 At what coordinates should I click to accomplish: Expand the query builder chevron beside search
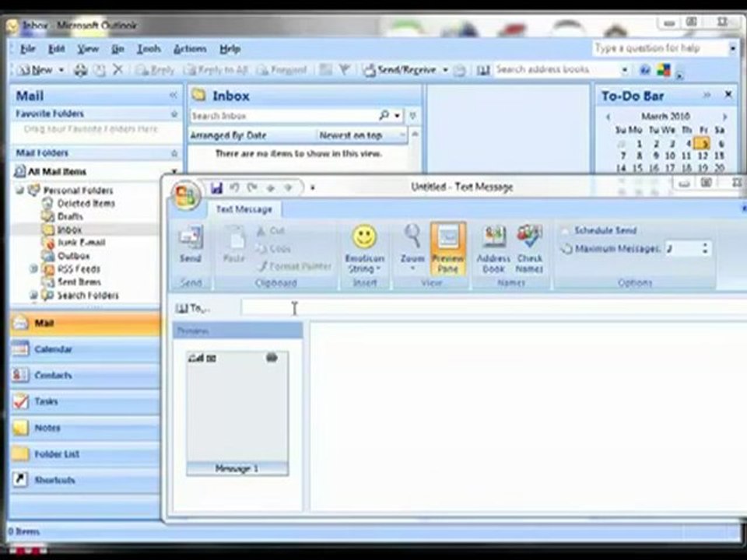[413, 115]
